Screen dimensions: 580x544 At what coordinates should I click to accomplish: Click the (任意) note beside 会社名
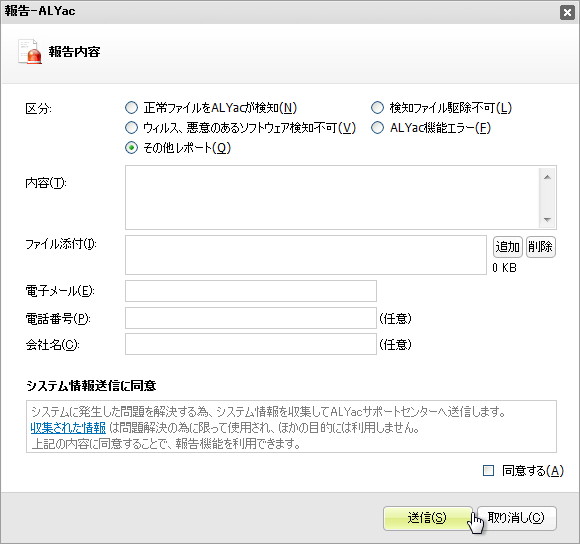click(x=395, y=345)
